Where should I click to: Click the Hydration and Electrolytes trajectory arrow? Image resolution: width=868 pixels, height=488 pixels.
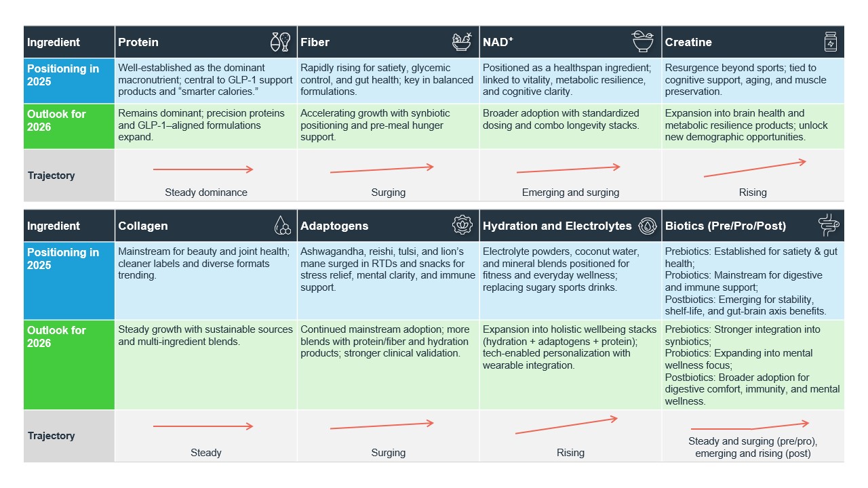click(x=566, y=426)
